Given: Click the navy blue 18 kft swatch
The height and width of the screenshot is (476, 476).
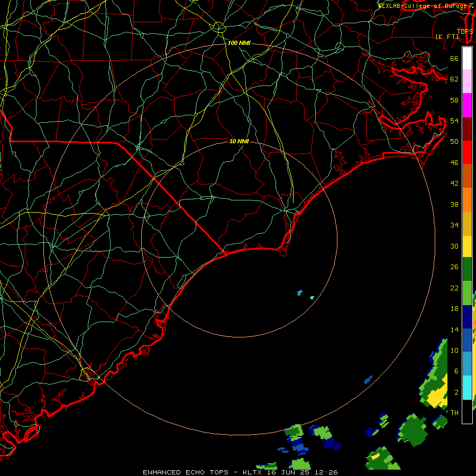Looking at the screenshot, I should (x=467, y=317).
